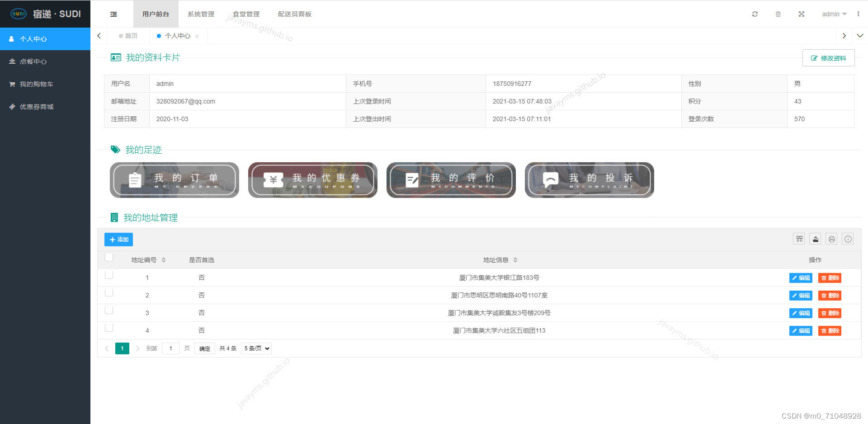
Task: Delete address 厦门市集美大学银江路183号
Action: click(x=830, y=278)
